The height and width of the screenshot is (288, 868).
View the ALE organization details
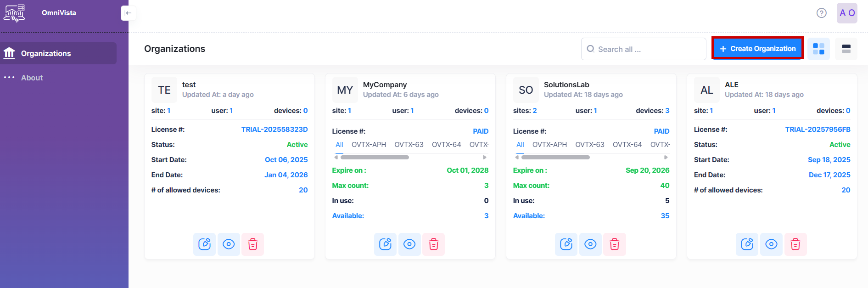771,244
